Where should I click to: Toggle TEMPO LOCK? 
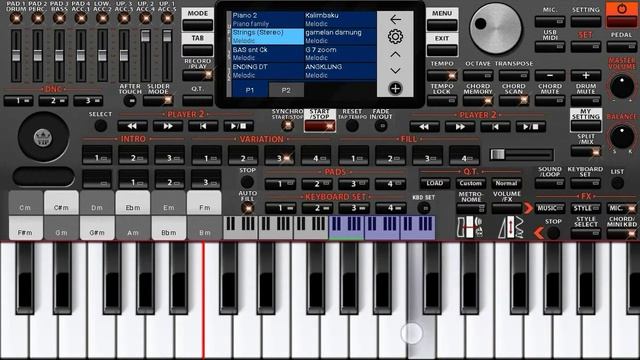(442, 100)
